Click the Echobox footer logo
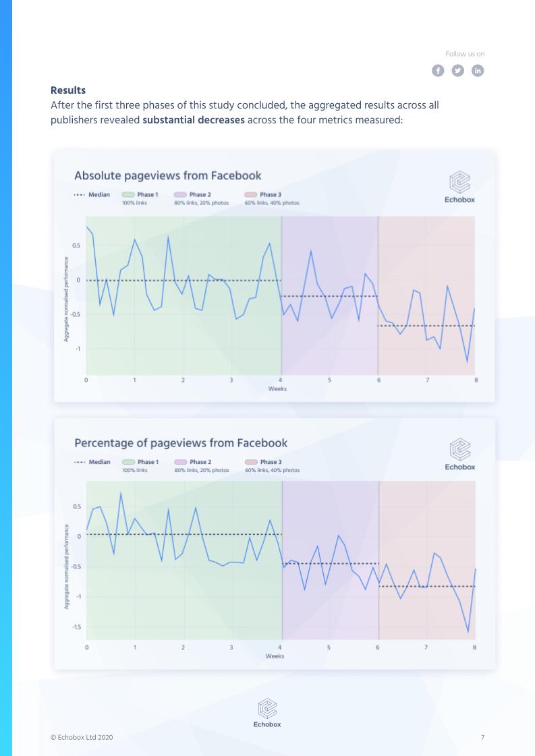Viewport: 535px width, 756px height. 267,714
